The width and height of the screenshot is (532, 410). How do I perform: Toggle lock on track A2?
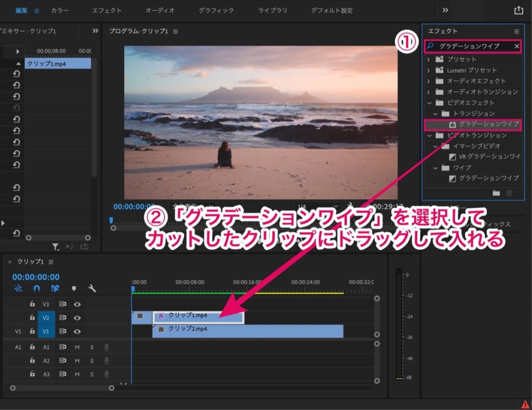pos(32,360)
